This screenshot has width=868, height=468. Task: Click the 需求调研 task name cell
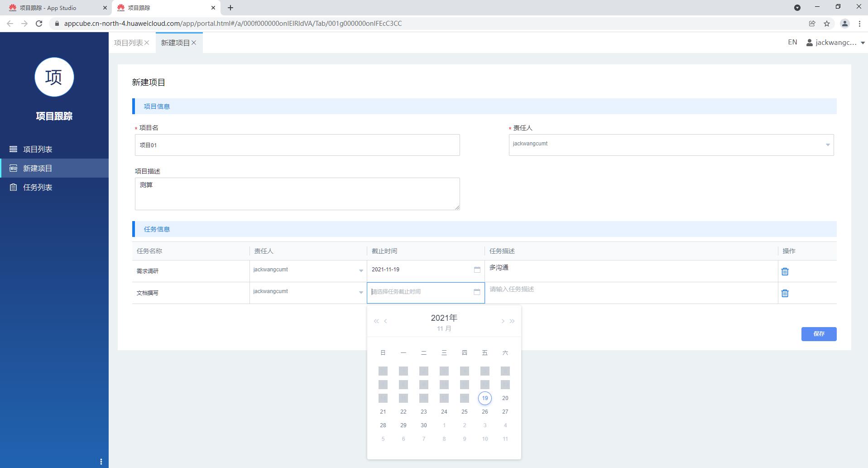(x=191, y=271)
